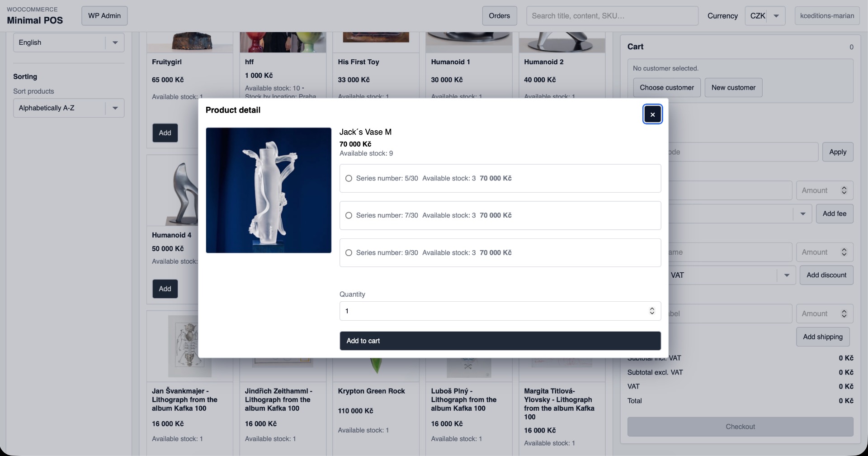868x456 pixels.
Task: Open the Jack's Vase M product image
Action: pos(269,190)
